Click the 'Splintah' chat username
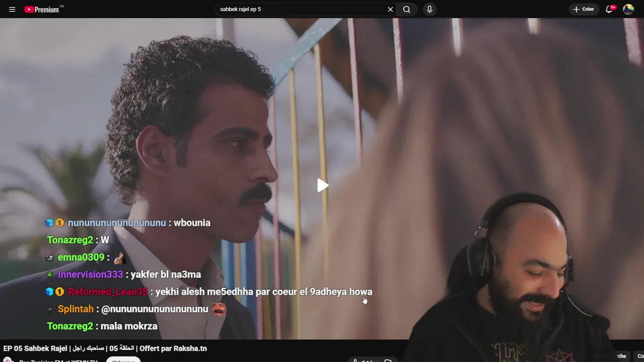The image size is (644, 362). (75, 309)
